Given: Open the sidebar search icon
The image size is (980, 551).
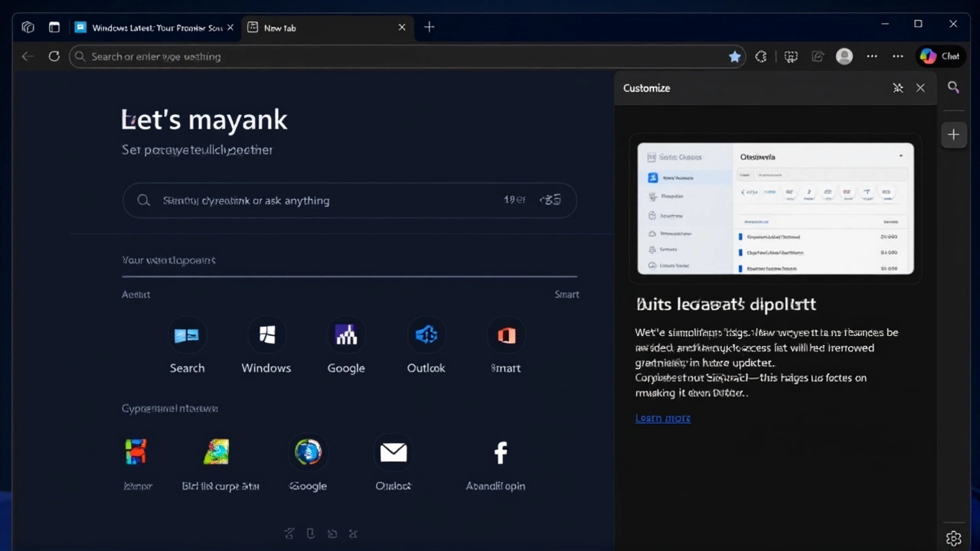Looking at the screenshot, I should (x=953, y=87).
